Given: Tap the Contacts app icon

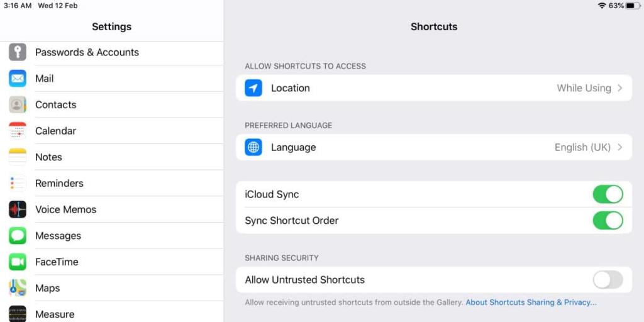Looking at the screenshot, I should point(18,105).
